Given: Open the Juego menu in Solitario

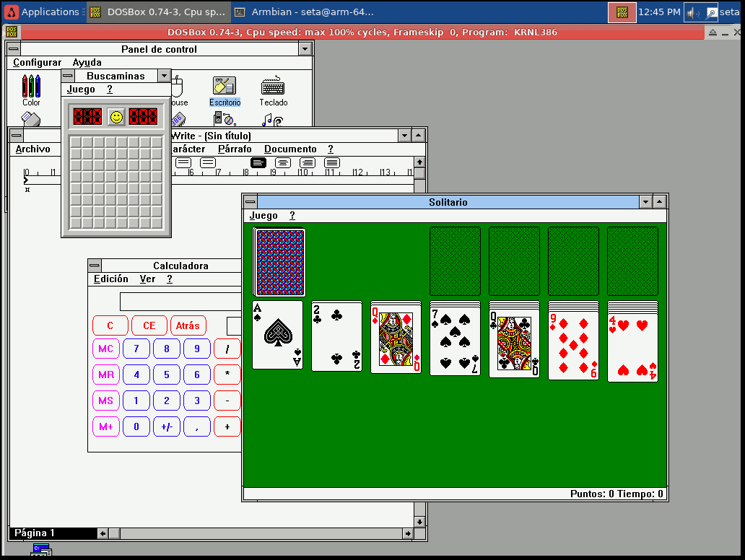Looking at the screenshot, I should pos(263,216).
